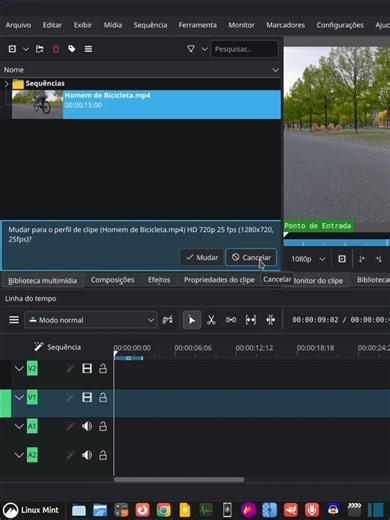Select the Slip tool

click(251, 320)
